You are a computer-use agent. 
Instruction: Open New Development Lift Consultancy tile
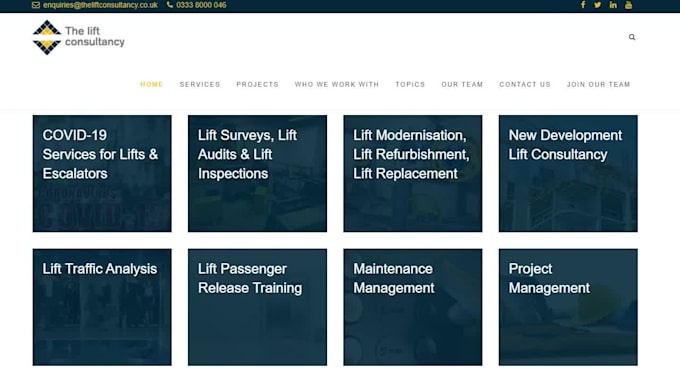[x=568, y=173]
